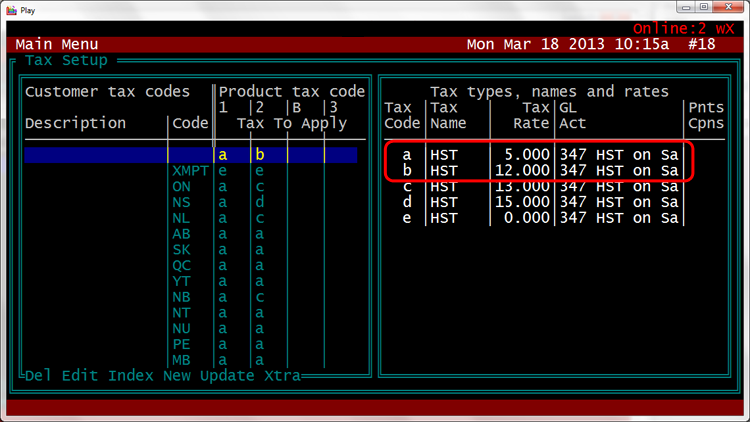Choose Edit from the bottom command bar
This screenshot has height=422, width=750.
tap(80, 376)
